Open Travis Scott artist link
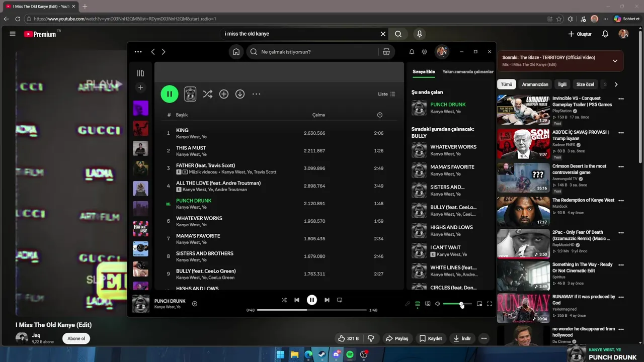644x362 pixels. click(x=265, y=172)
